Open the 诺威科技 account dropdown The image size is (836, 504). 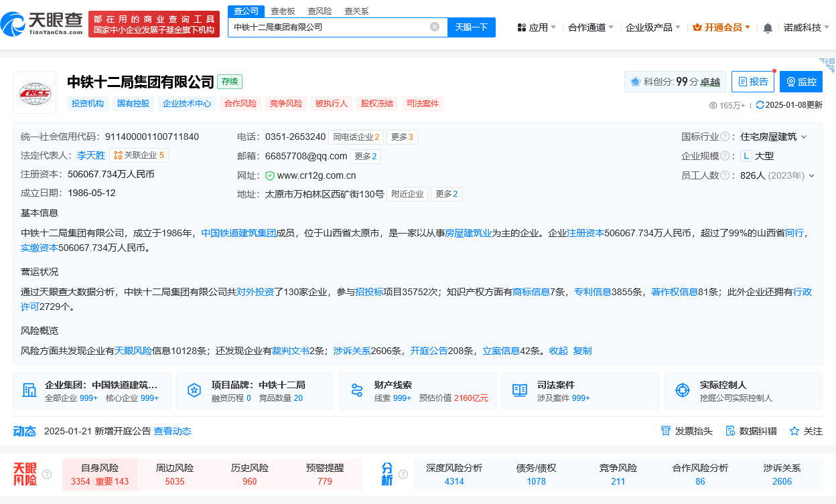807,27
